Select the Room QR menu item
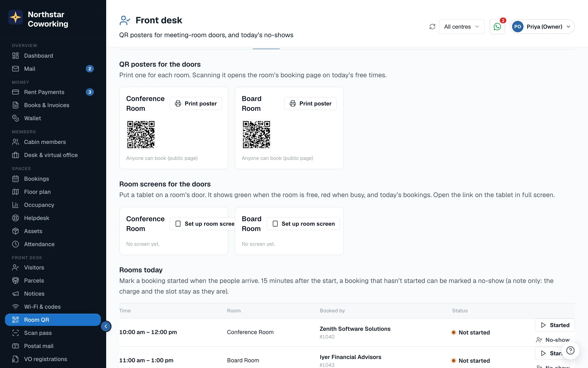588x368 pixels. click(53, 320)
